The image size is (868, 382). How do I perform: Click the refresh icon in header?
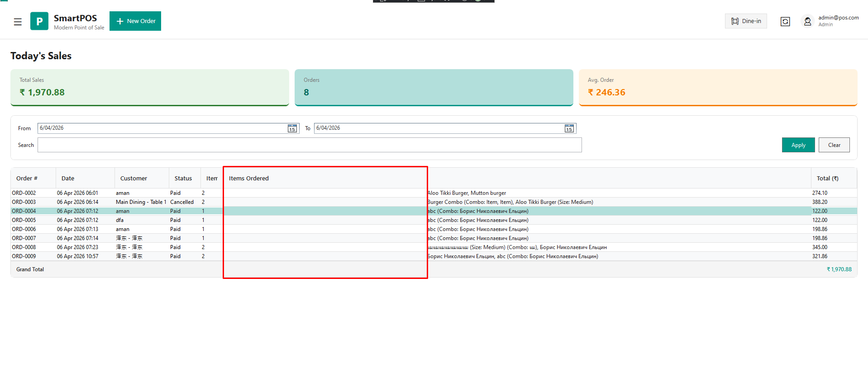click(785, 21)
